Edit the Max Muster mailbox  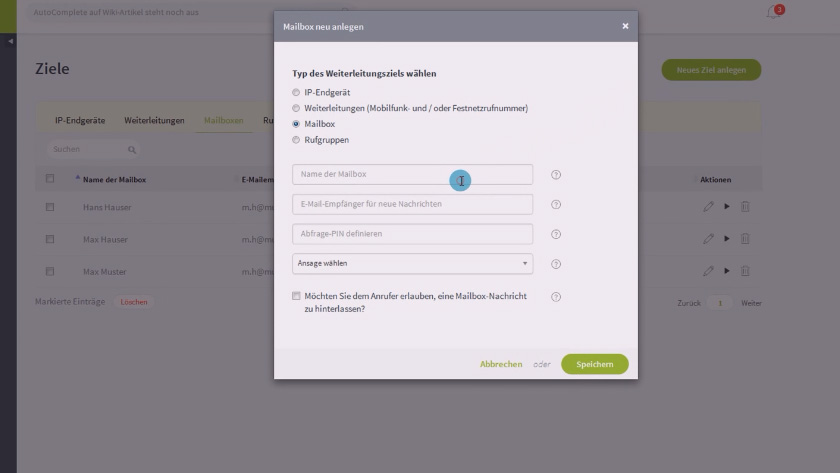coord(708,271)
